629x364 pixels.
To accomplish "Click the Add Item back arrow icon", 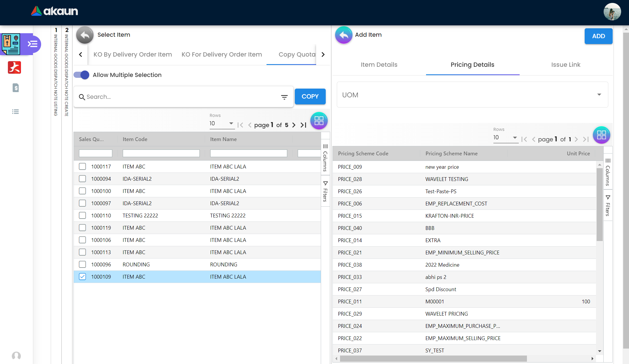I will coord(344,35).
